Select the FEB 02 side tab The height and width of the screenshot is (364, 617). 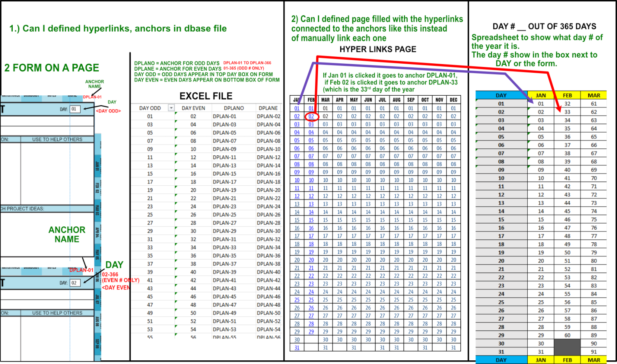[x=97, y=188]
